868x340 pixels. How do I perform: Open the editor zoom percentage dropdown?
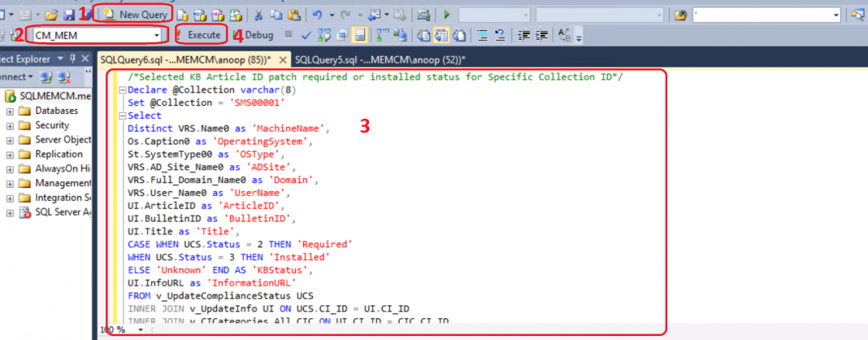pyautogui.click(x=141, y=330)
